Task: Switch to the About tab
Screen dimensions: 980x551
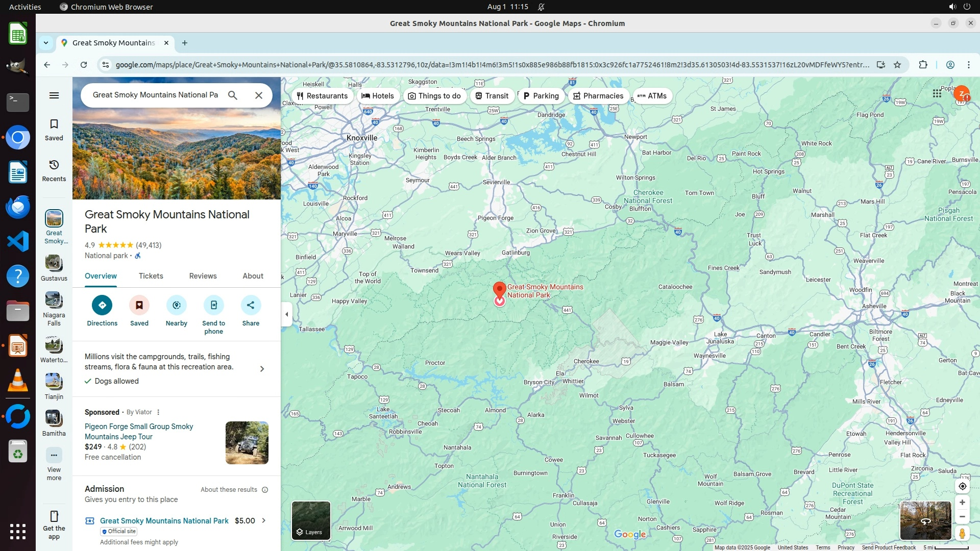Action: [253, 276]
